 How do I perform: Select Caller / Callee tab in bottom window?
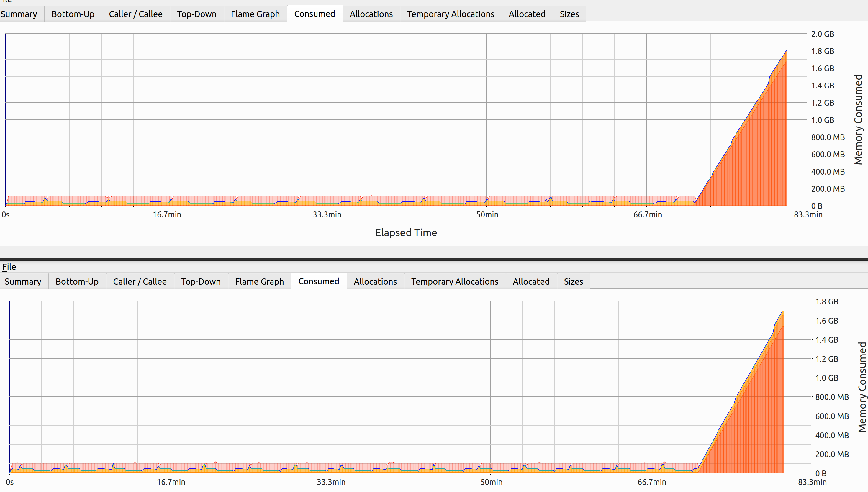[x=140, y=281]
